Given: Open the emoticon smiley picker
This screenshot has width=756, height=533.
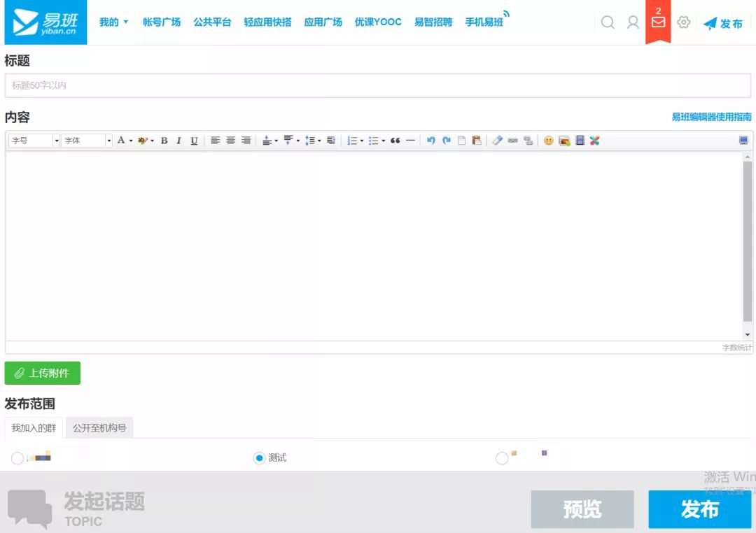Looking at the screenshot, I should click(548, 140).
